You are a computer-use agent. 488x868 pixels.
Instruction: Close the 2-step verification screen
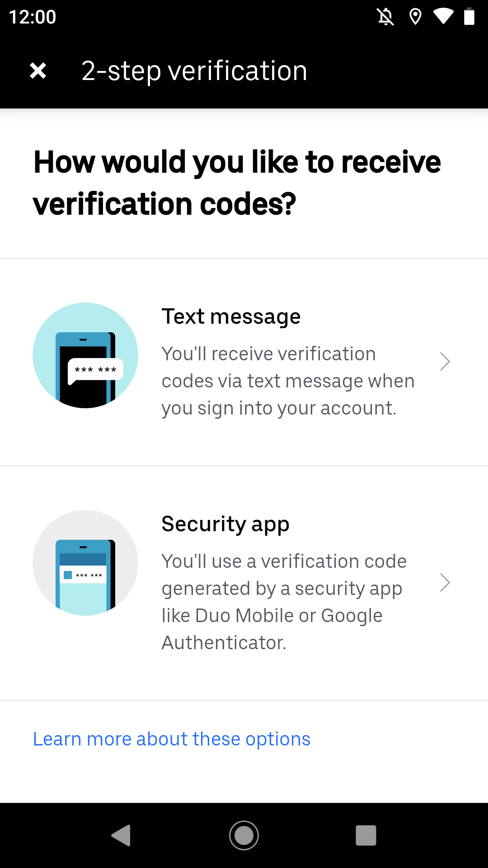(38, 71)
